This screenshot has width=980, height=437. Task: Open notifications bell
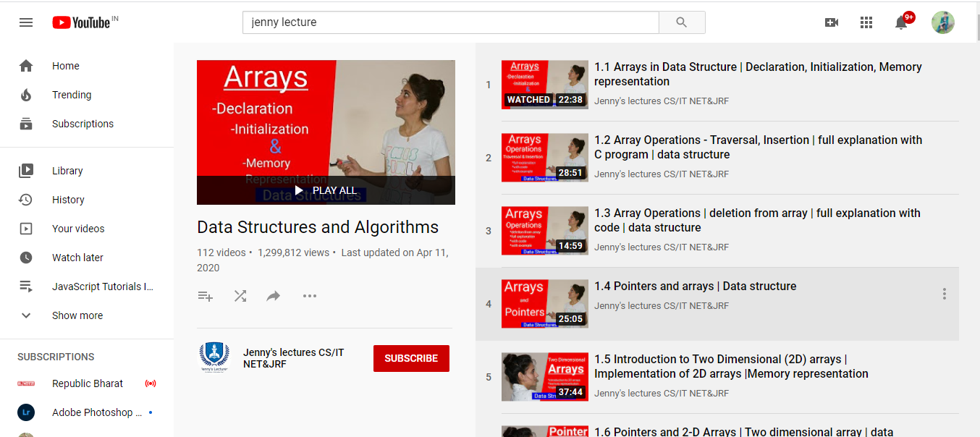pyautogui.click(x=902, y=22)
